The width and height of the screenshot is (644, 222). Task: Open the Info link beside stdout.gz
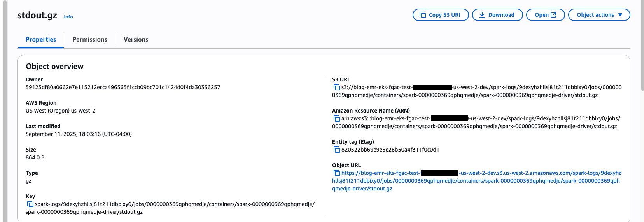pyautogui.click(x=68, y=17)
